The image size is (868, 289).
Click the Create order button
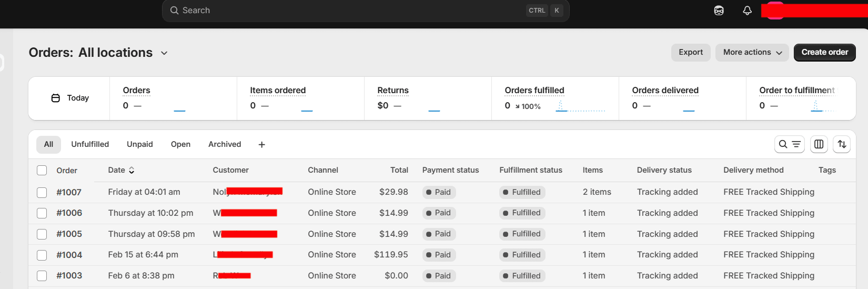(824, 53)
